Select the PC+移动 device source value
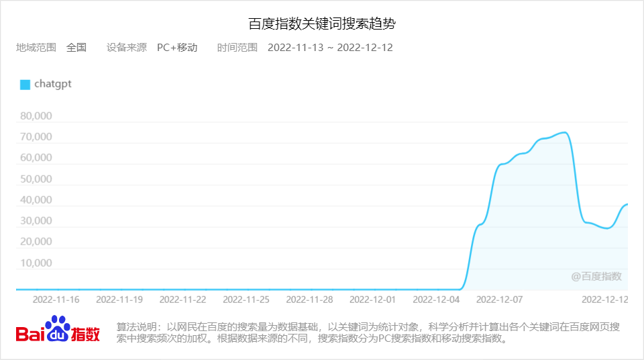 [x=177, y=48]
